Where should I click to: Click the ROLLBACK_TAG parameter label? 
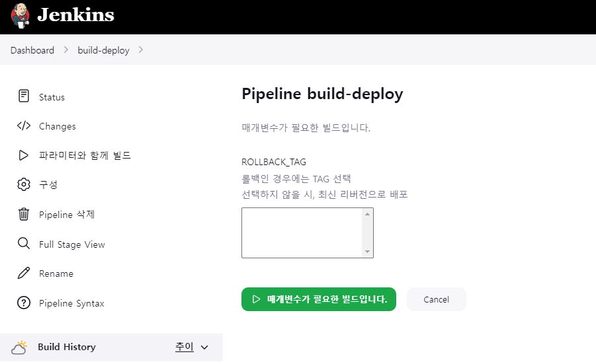(x=274, y=162)
